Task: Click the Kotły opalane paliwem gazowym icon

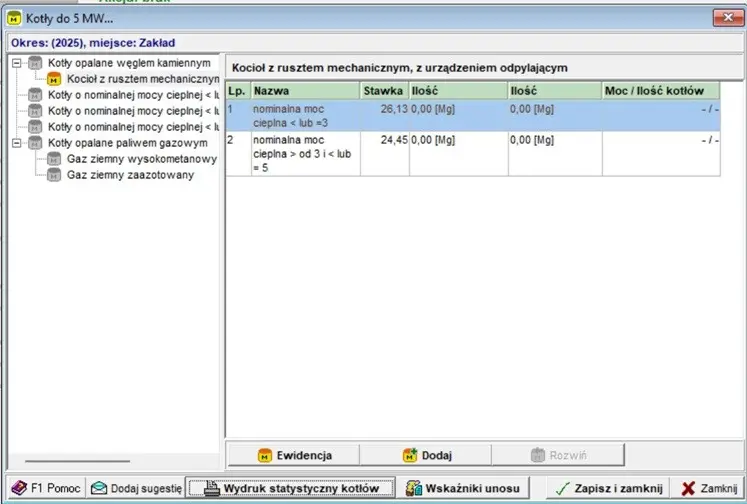Action: pos(35,143)
